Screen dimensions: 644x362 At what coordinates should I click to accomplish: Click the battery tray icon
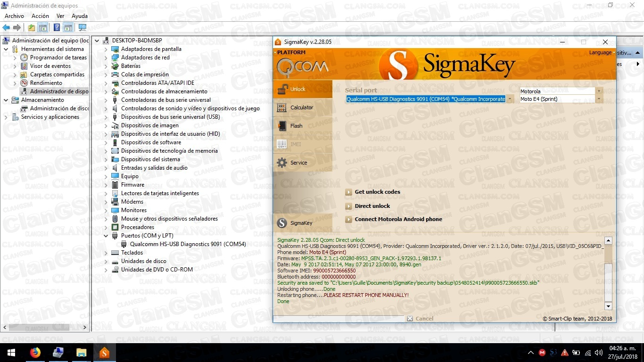point(576,353)
